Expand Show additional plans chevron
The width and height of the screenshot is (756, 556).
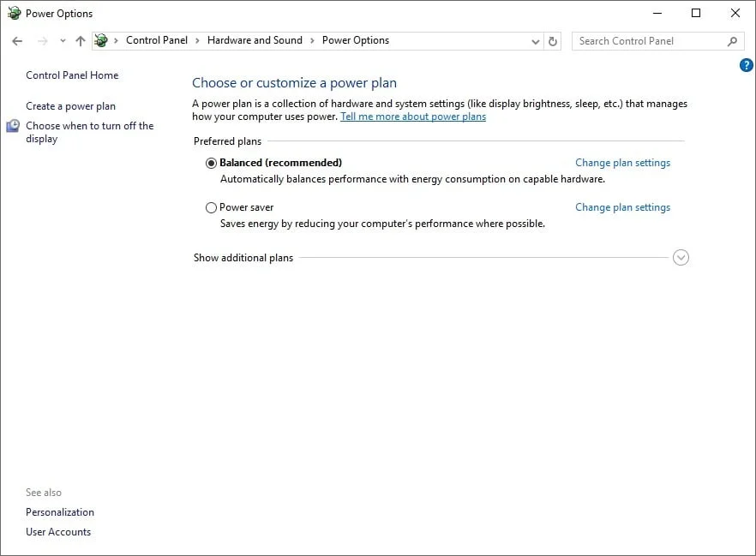(681, 258)
